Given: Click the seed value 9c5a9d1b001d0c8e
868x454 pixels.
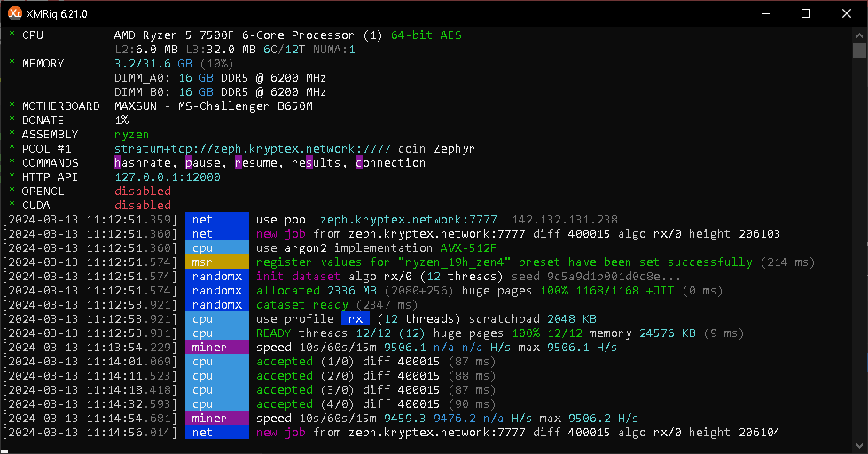Looking at the screenshot, I should (604, 277).
